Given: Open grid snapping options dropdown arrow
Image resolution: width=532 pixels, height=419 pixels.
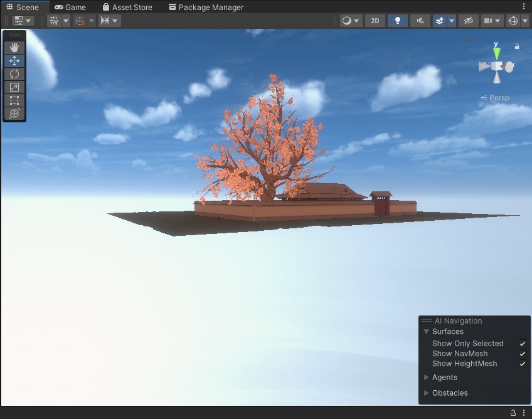Looking at the screenshot, I should coord(92,21).
